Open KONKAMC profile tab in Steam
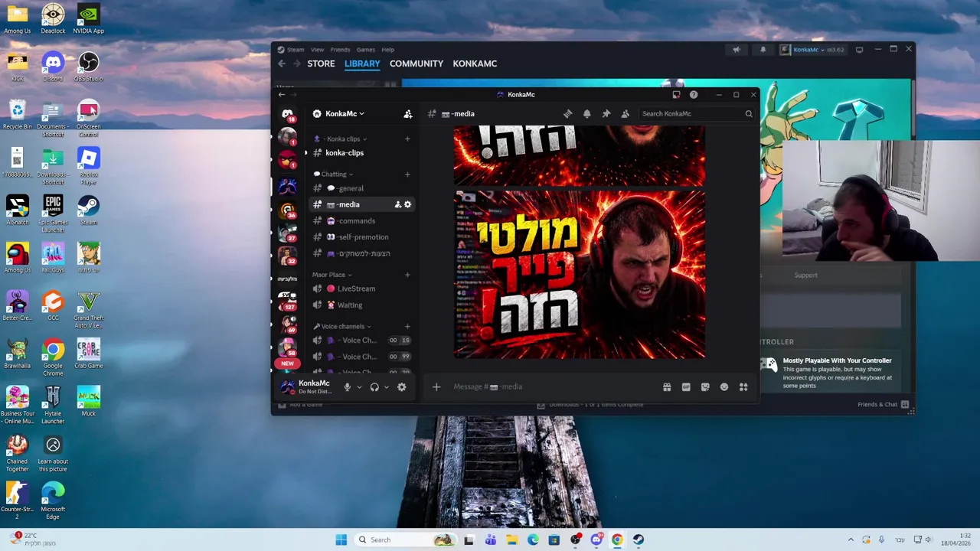 coord(475,64)
